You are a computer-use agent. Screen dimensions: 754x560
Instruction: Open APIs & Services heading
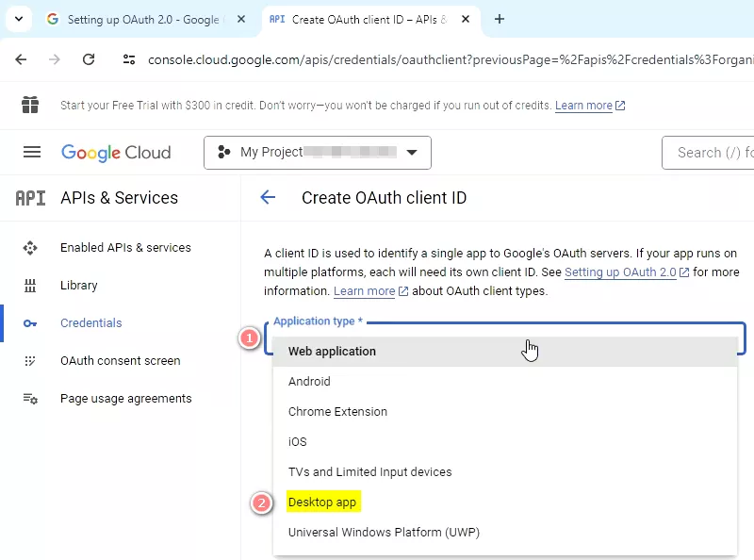pyautogui.click(x=120, y=198)
